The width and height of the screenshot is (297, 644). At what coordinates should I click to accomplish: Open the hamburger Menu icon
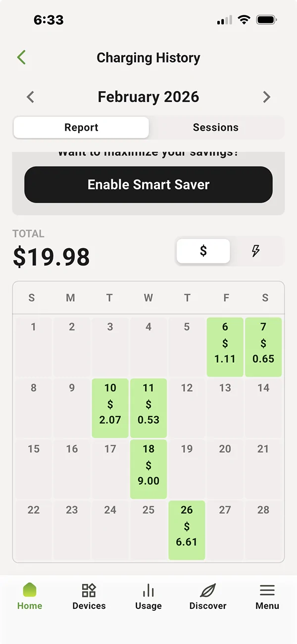point(267,590)
